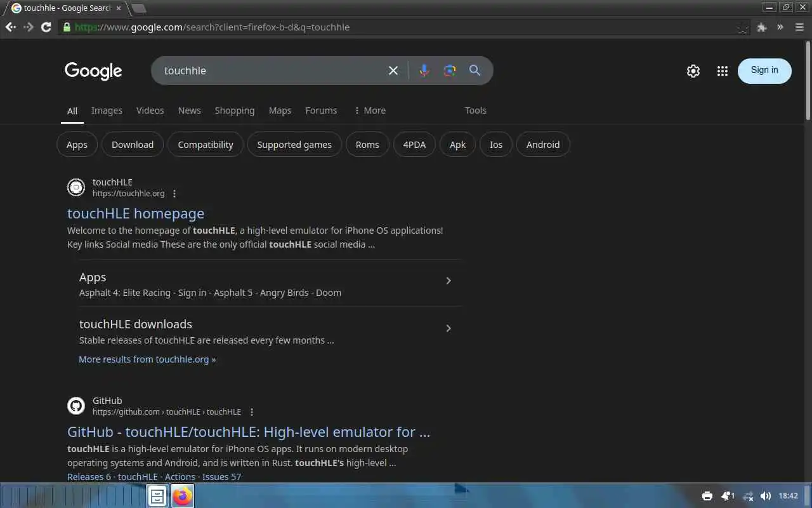Screen dimensions: 812x508
Task: Select the Apps filter chip
Action: 77,145
